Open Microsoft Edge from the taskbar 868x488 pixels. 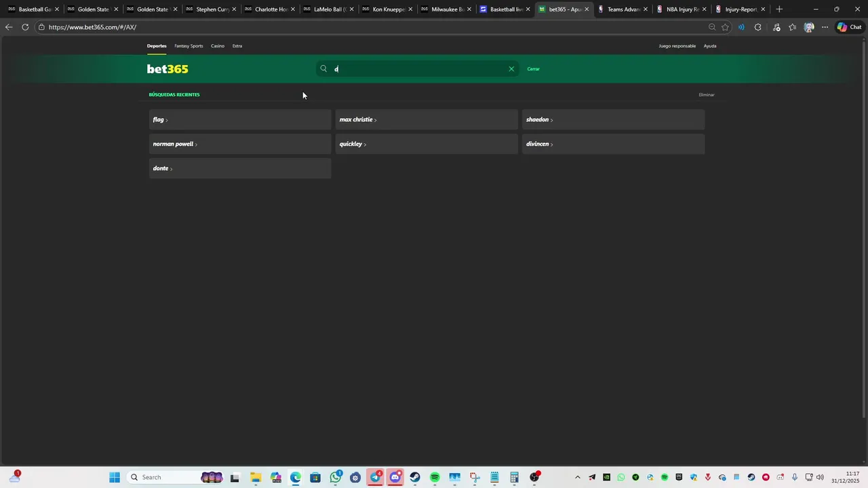[296, 477]
